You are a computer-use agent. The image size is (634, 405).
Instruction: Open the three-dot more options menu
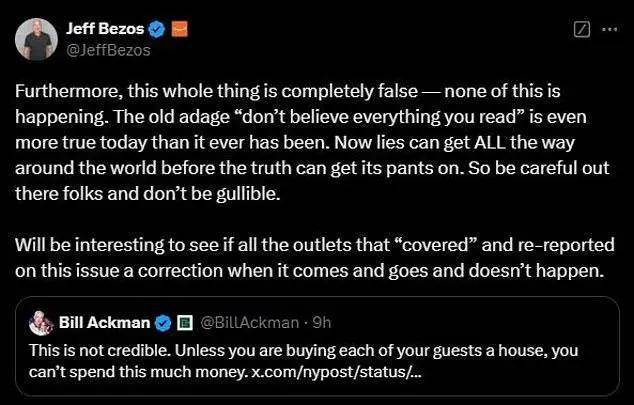pos(609,30)
